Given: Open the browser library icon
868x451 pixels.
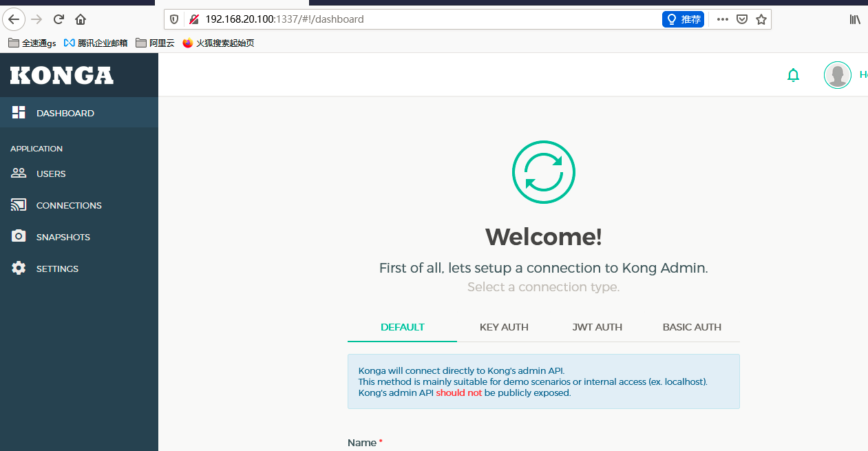Looking at the screenshot, I should click(855, 19).
